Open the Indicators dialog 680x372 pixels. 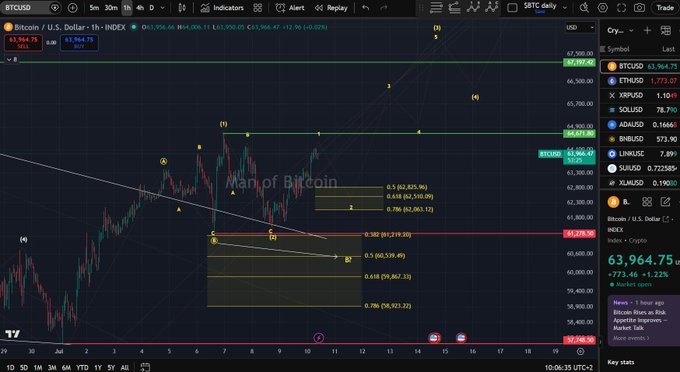point(222,8)
